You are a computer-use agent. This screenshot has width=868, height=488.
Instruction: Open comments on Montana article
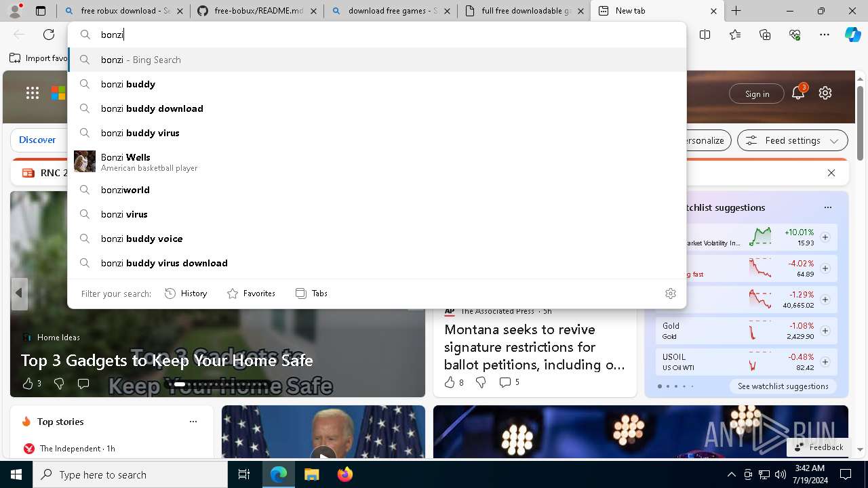pos(509,382)
